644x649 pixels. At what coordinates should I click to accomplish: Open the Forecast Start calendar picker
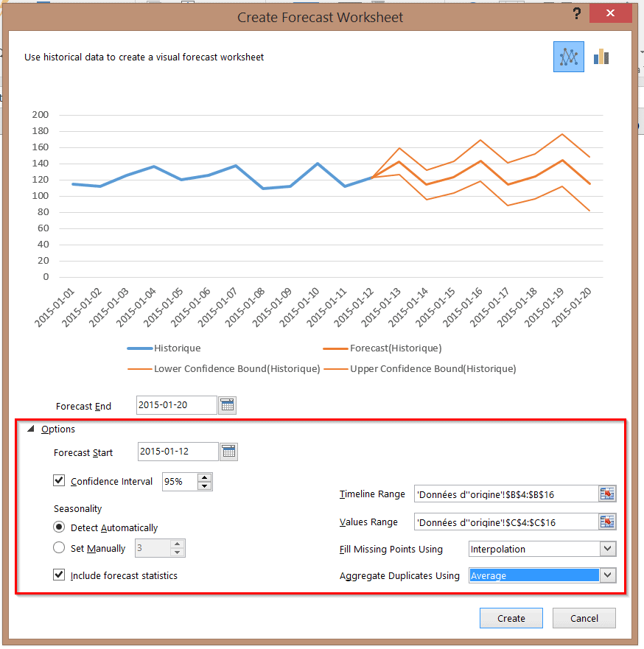[x=229, y=452]
